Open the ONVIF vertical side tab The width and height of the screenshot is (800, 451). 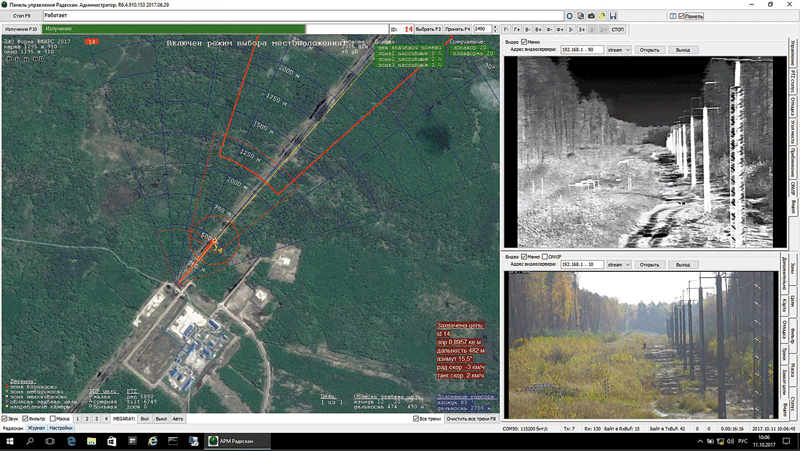pos(793,187)
